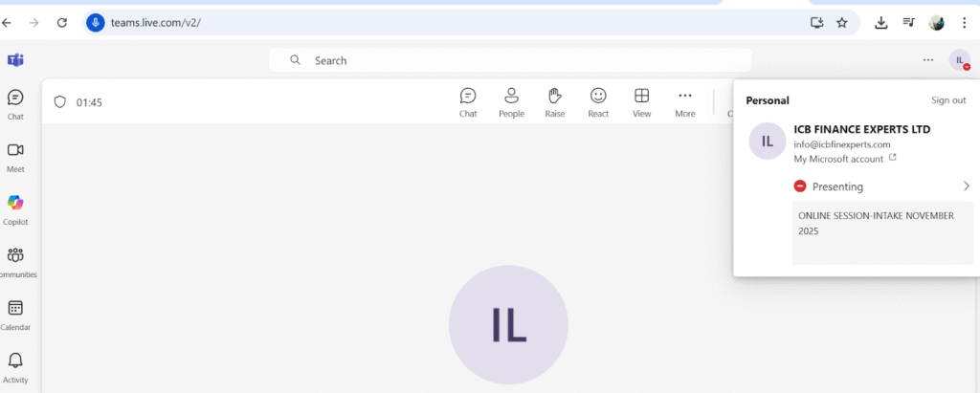
Task: Click the red Presenting status icon
Action: pyautogui.click(x=799, y=186)
